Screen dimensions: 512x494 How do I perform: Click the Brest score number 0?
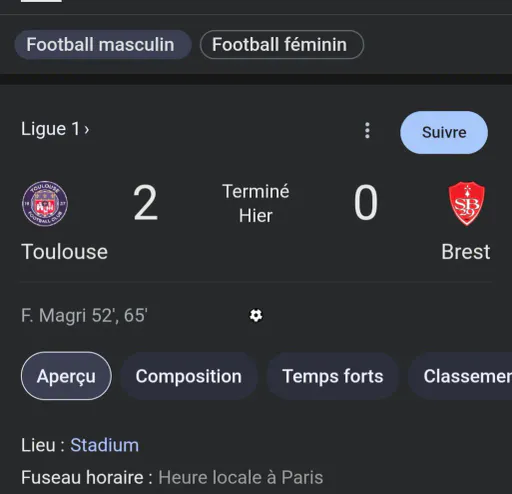pos(366,203)
